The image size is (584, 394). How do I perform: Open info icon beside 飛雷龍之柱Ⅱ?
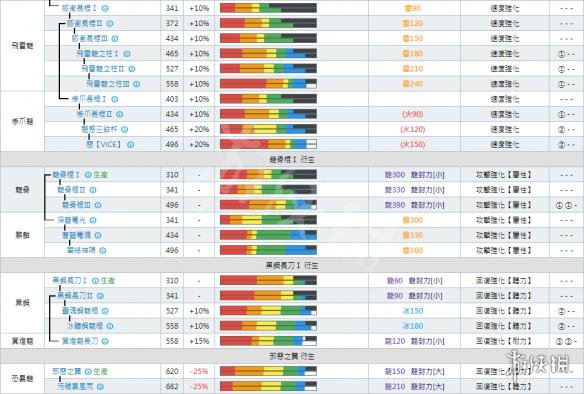pos(132,69)
